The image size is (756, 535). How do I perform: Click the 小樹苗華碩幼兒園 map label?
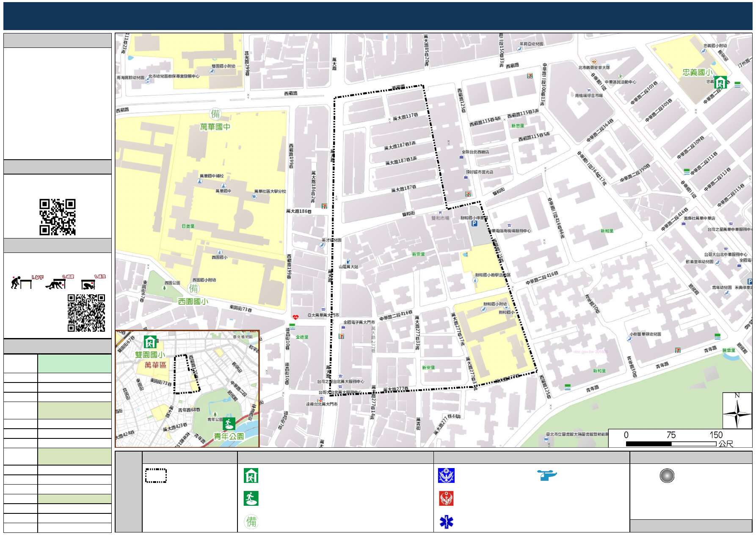[645, 334]
